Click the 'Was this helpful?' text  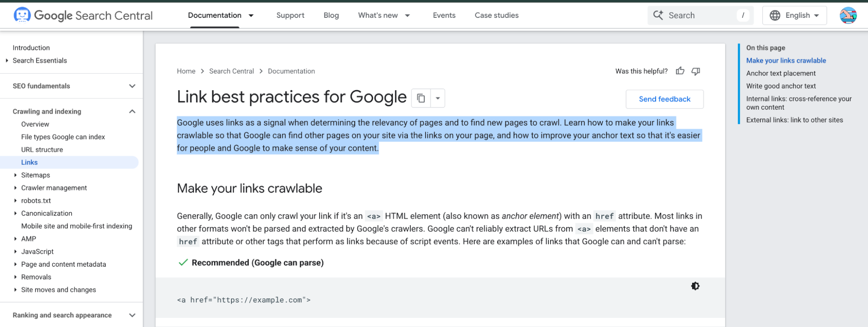pyautogui.click(x=641, y=71)
